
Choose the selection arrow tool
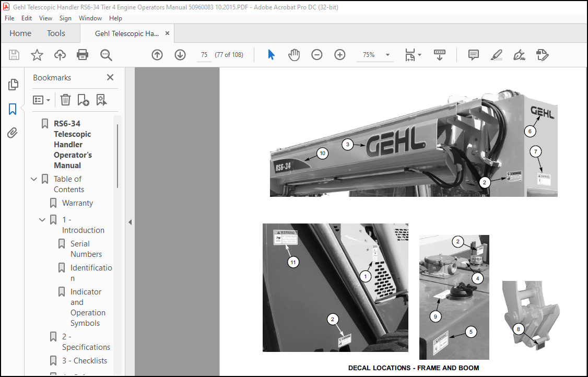(x=271, y=55)
